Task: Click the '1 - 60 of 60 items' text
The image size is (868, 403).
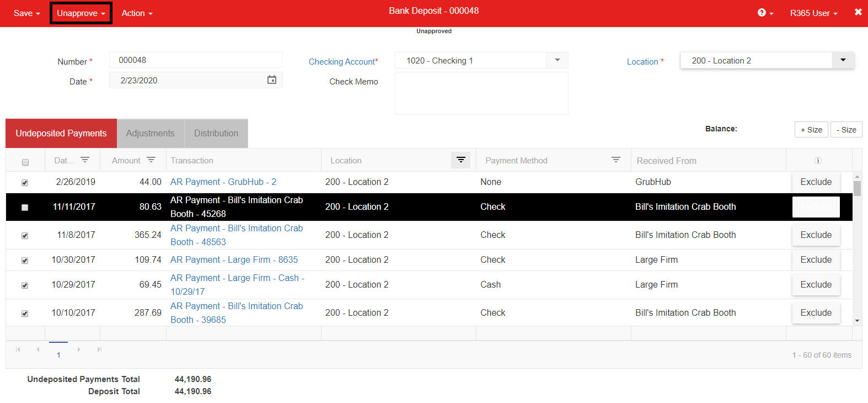Action: [x=822, y=355]
